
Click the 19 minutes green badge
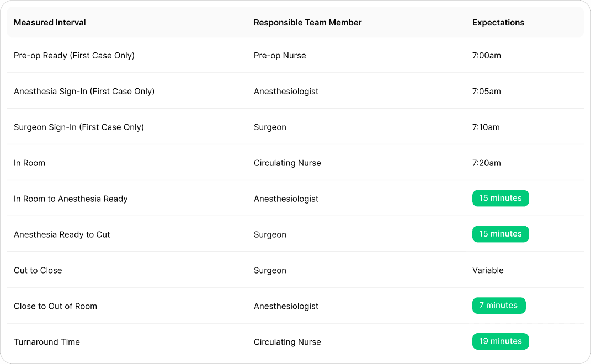point(500,341)
